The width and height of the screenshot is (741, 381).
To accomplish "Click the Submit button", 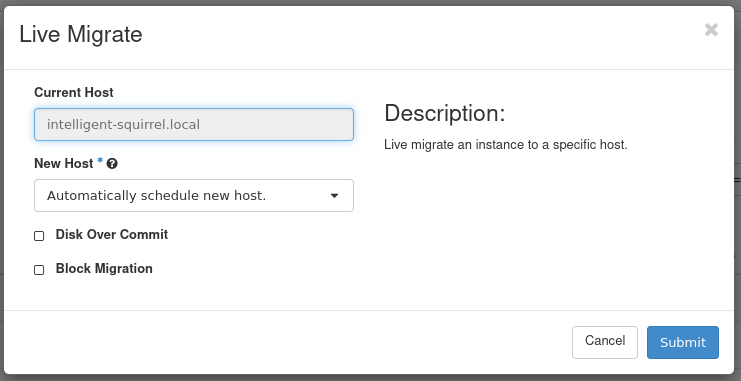I will (x=682, y=342).
